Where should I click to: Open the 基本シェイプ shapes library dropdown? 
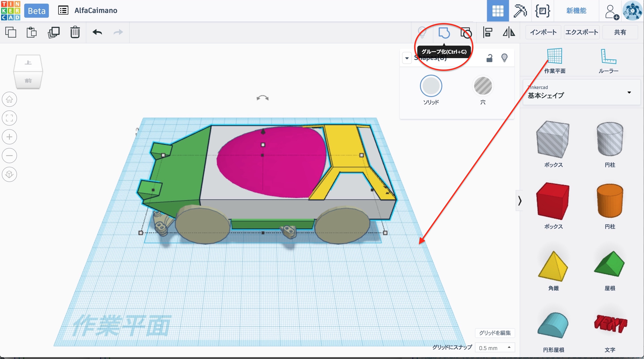629,93
